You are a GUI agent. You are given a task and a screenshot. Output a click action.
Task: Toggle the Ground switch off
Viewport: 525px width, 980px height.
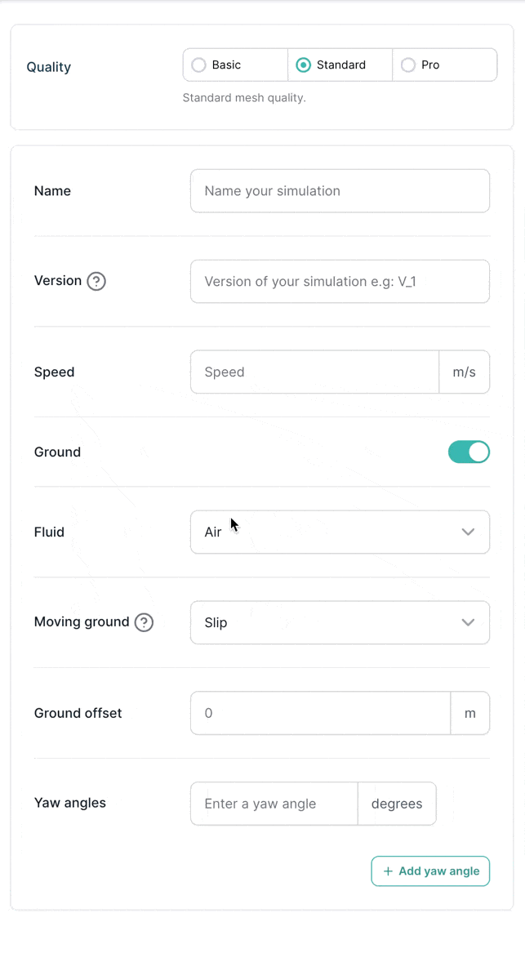tap(469, 452)
